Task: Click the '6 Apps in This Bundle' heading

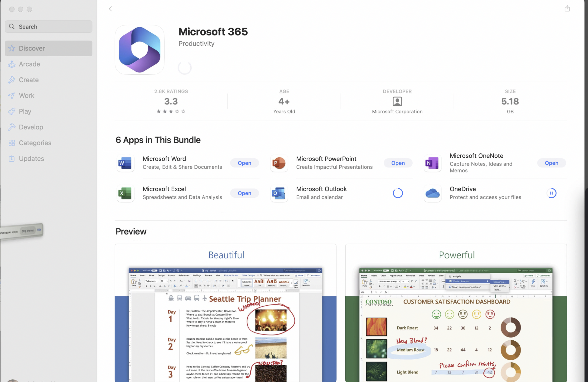Action: (158, 140)
